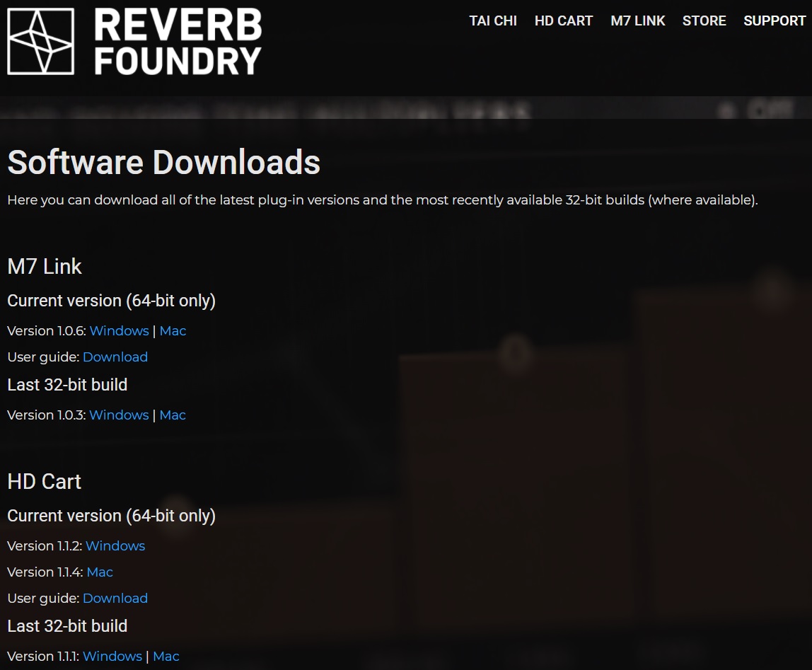
Task: Download the HD Cart user guide
Action: pos(115,598)
